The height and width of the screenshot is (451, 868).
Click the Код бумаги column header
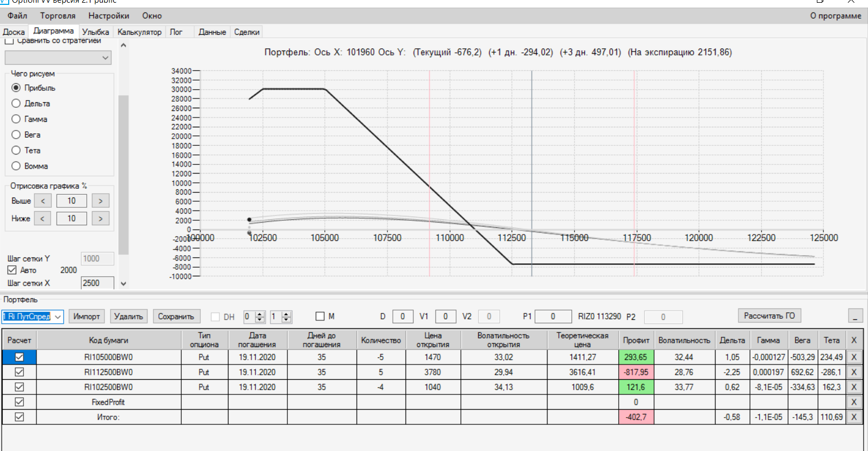click(109, 340)
